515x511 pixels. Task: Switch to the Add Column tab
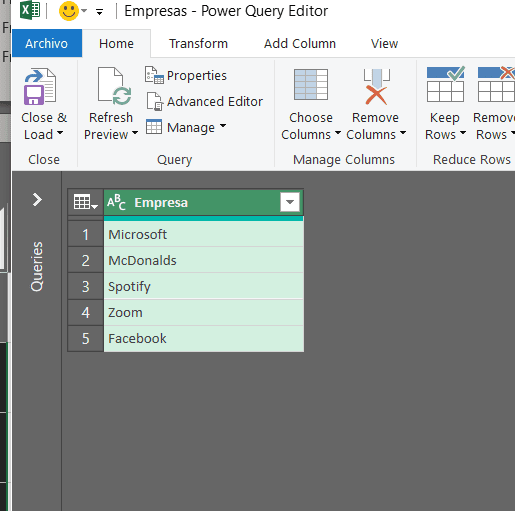[300, 44]
